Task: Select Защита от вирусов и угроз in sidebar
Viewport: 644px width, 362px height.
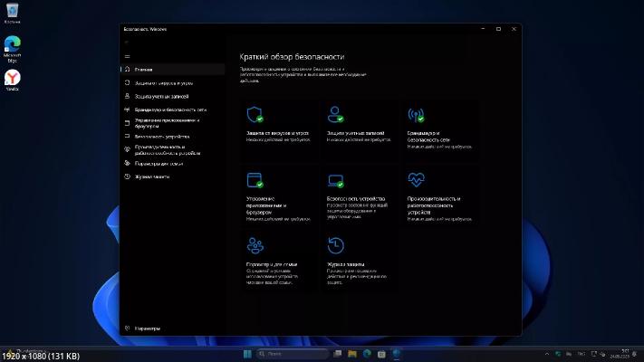Action: tap(163, 82)
